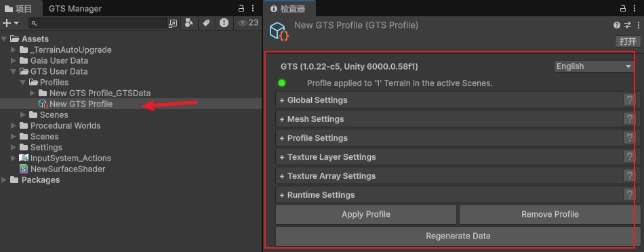Select the InputSystem_Actions asset

[x=71, y=158]
